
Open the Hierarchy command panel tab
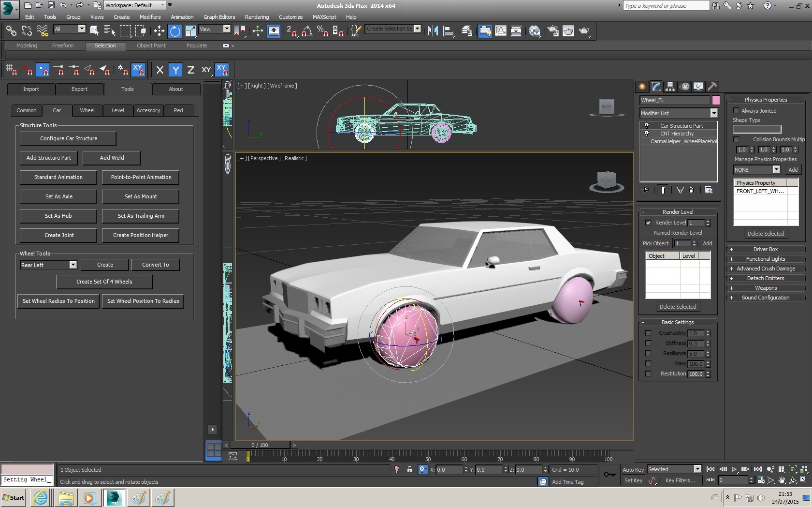[x=670, y=87]
